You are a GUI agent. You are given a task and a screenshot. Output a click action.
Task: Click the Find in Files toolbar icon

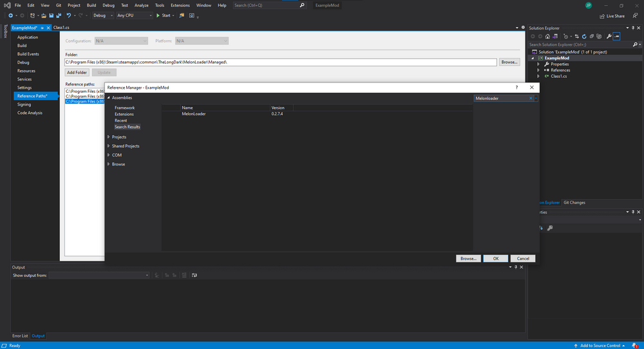click(182, 15)
